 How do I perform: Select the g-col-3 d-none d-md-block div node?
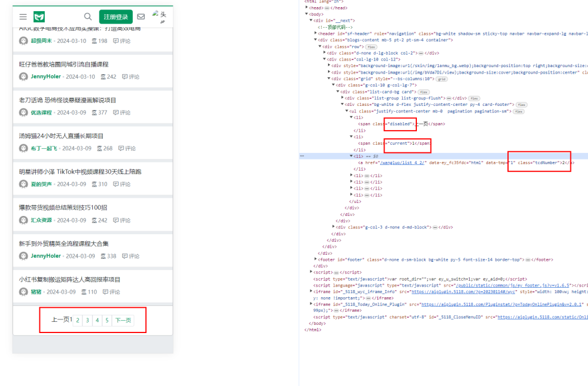coord(394,227)
